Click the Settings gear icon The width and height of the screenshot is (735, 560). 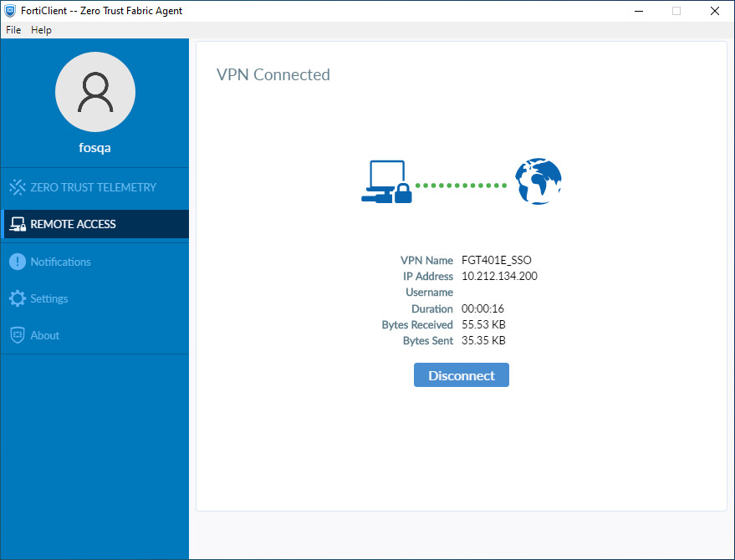point(17,298)
